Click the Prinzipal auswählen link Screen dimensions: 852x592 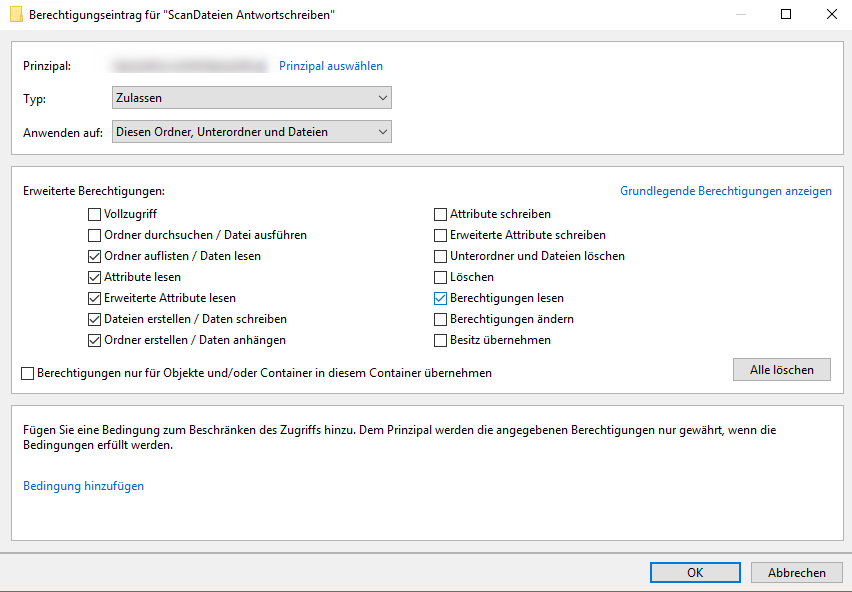click(331, 66)
